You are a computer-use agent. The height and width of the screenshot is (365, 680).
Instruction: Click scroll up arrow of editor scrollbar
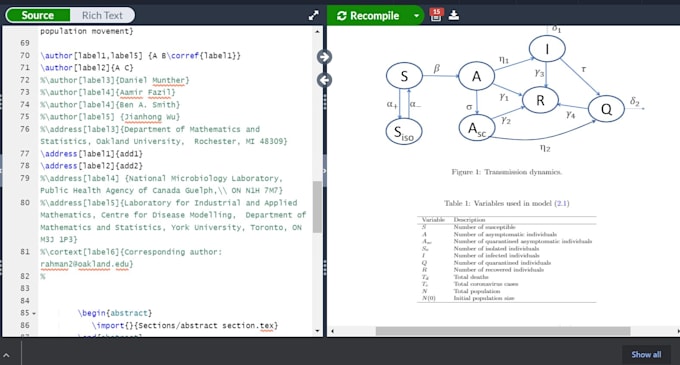click(317, 31)
